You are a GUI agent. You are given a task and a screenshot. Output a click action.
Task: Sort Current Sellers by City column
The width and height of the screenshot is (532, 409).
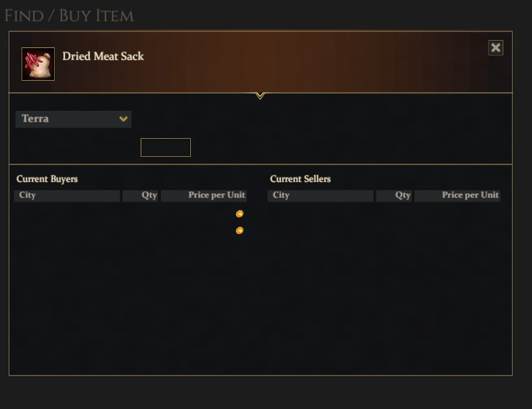pyautogui.click(x=320, y=195)
